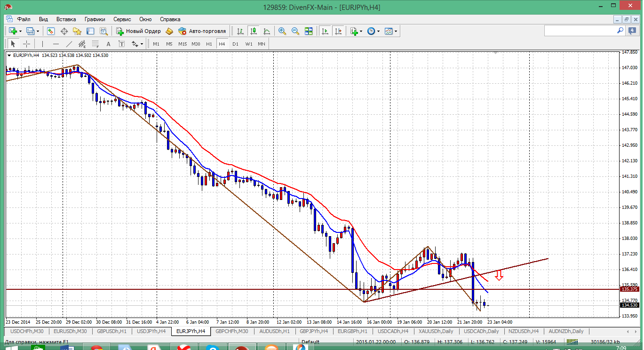Switch chart to bar chart mode
Screen dimensions: 644x350
240,31
